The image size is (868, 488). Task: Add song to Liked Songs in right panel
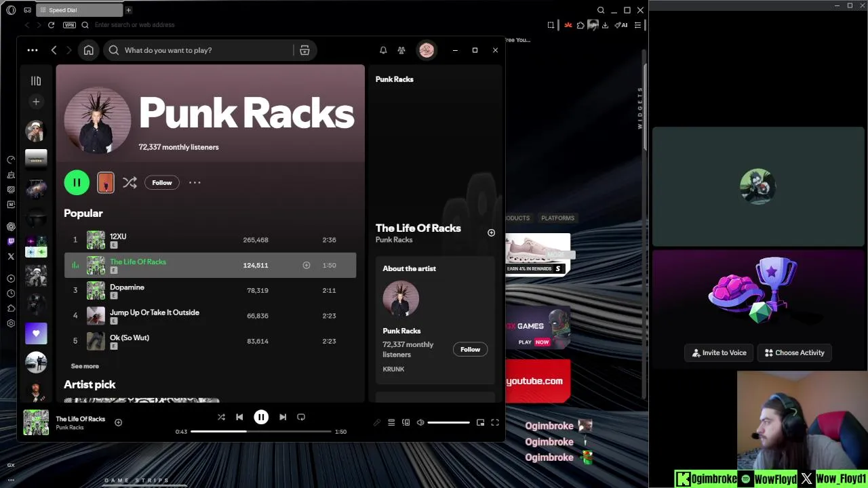(491, 232)
